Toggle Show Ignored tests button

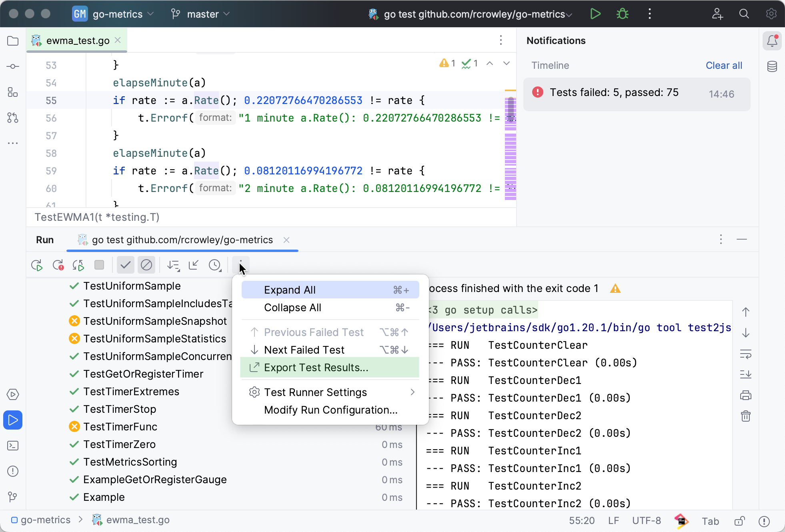point(146,265)
